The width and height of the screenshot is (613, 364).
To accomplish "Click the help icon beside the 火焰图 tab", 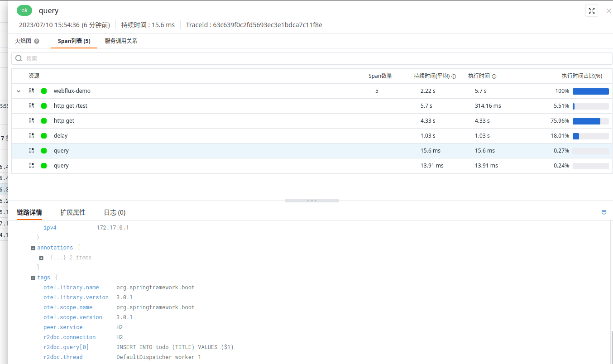I will click(x=36, y=40).
